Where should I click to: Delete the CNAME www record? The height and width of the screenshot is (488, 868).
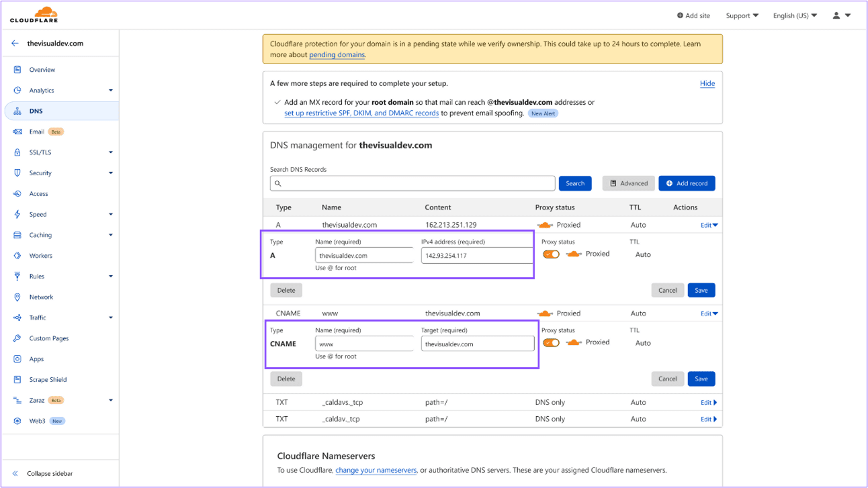click(286, 379)
